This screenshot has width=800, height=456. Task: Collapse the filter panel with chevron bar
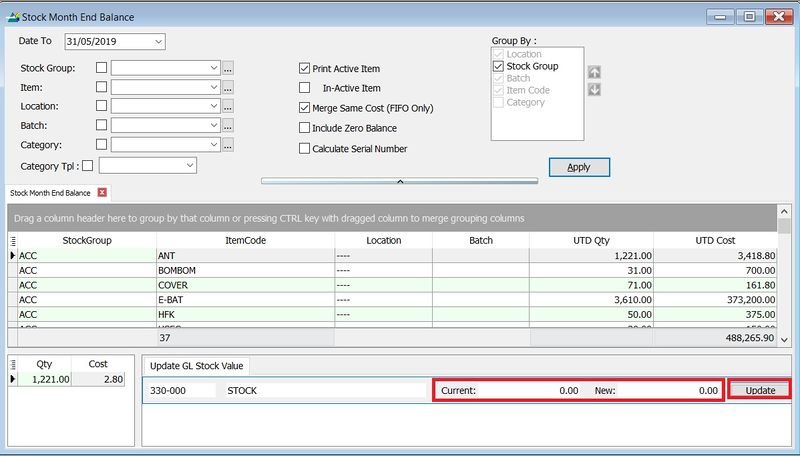coord(399,182)
